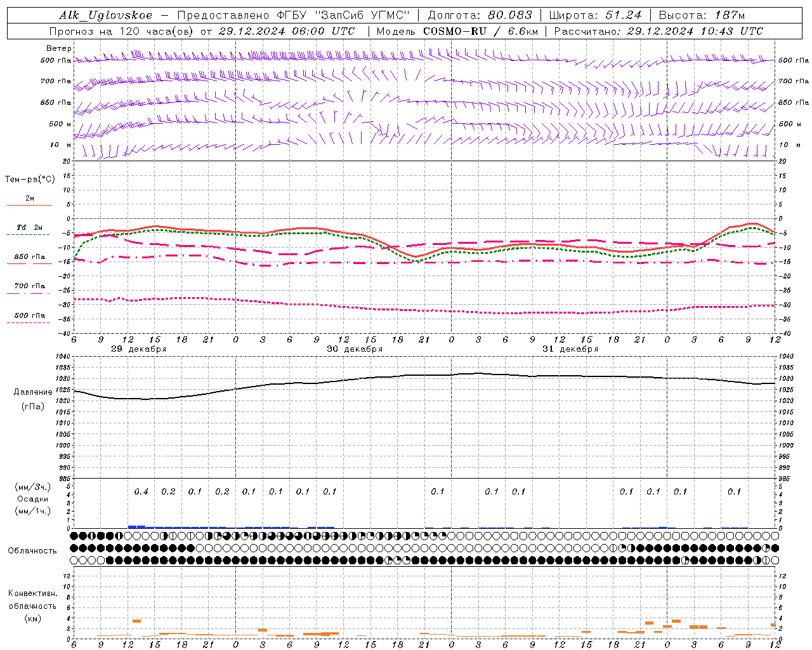Select the ФГБУ "ЗапСиб УГМС" provider text
This screenshot has width=812, height=650.
coord(343,15)
